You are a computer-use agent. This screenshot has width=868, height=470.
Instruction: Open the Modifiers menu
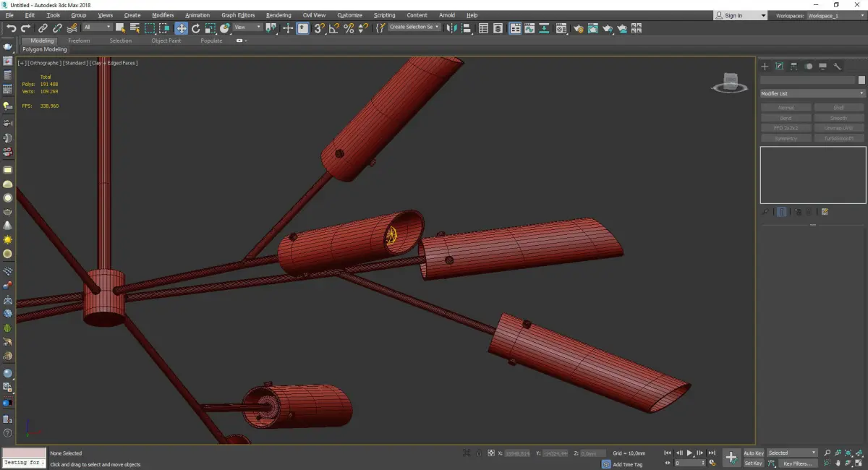tap(163, 15)
